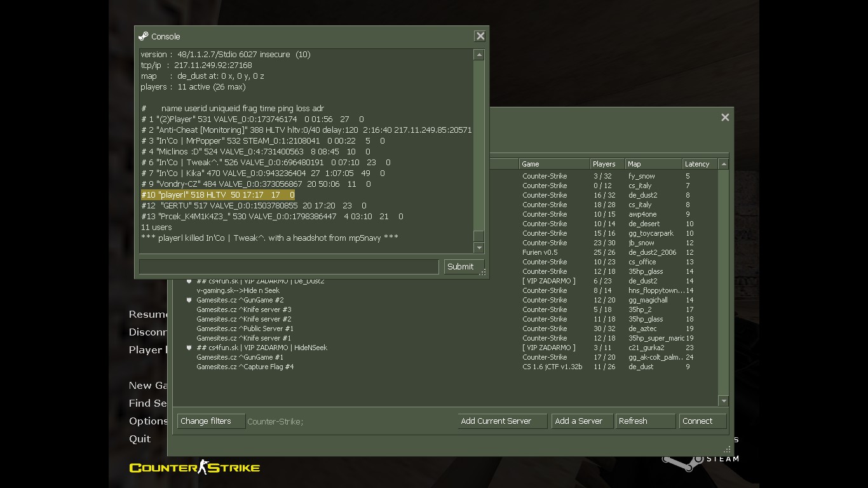Click the Console scrollbar up arrow
This screenshot has height=488, width=868.
479,55
